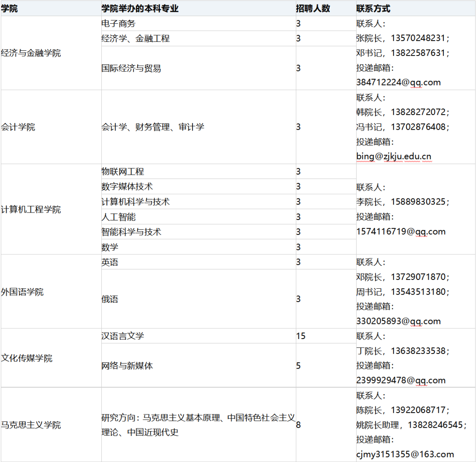Select the 外国语学院 cell
476x462 pixels.
(51, 292)
